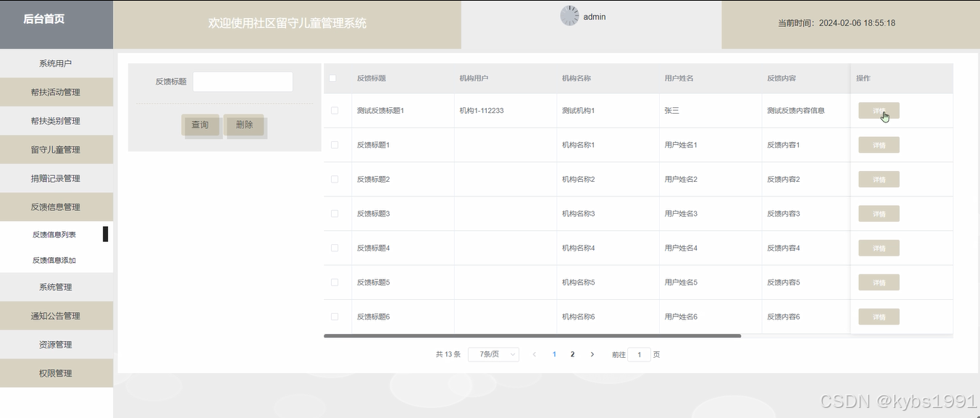Check the row 反馈标题6
Screen dimensions: 980x418
click(x=335, y=317)
